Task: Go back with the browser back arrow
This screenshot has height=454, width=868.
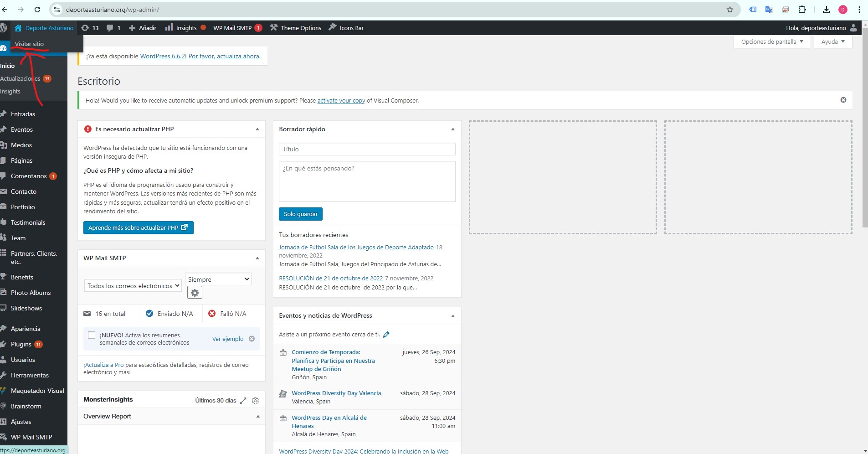Action: (5, 10)
